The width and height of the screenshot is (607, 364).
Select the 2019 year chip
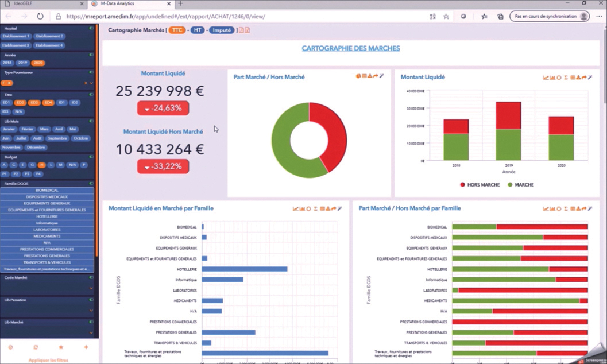[22, 63]
